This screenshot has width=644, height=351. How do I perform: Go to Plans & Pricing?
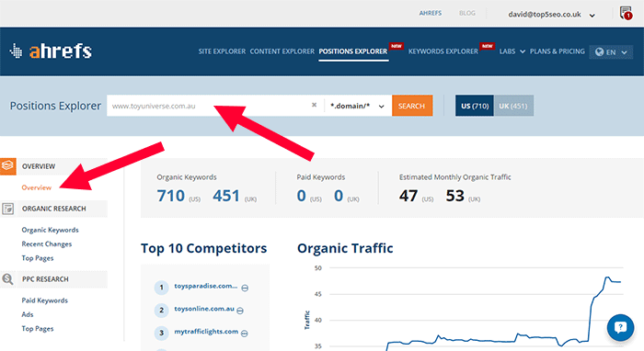tap(557, 51)
